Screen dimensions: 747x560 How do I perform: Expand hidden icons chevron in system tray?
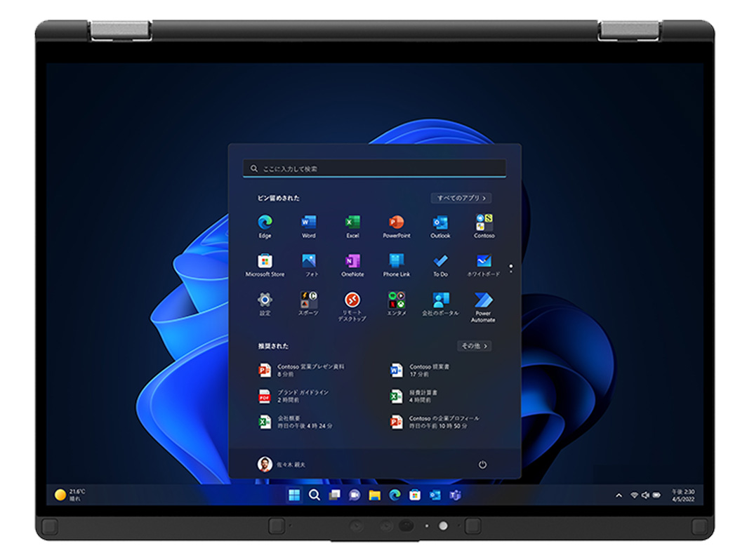(619, 495)
